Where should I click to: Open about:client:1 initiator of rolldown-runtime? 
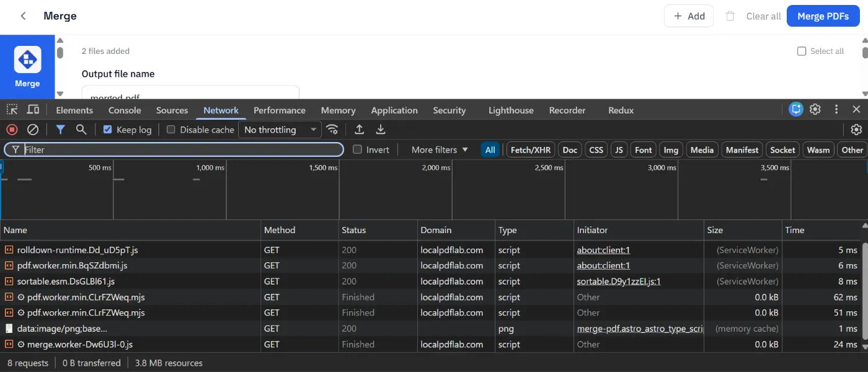[x=603, y=250]
